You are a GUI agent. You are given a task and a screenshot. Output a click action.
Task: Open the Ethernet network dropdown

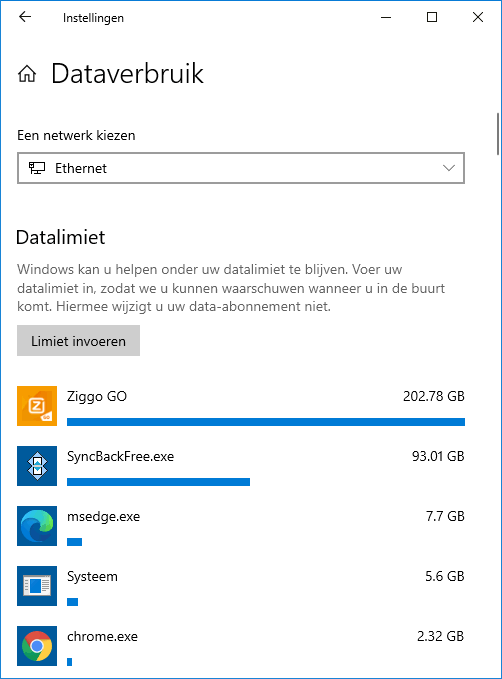click(241, 168)
